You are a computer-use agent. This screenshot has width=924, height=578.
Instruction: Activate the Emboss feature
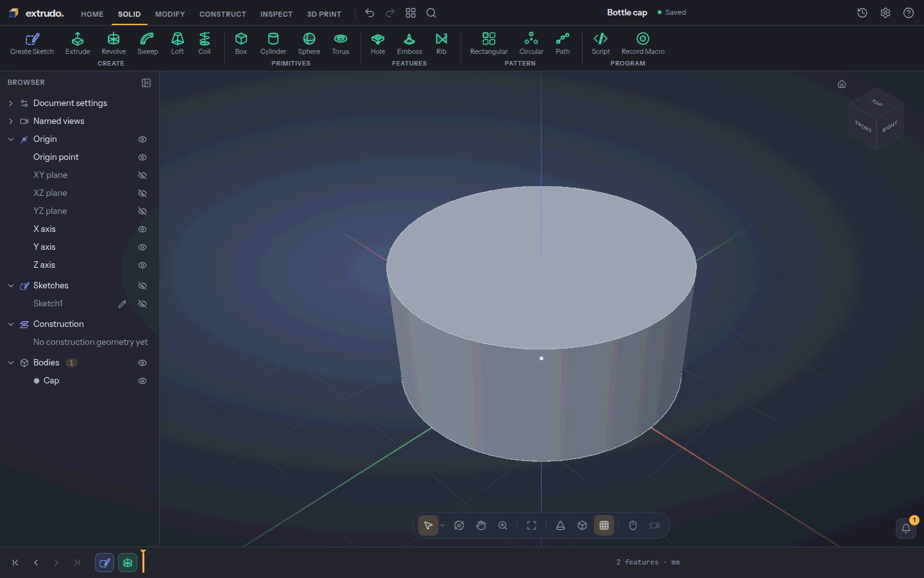tap(409, 44)
